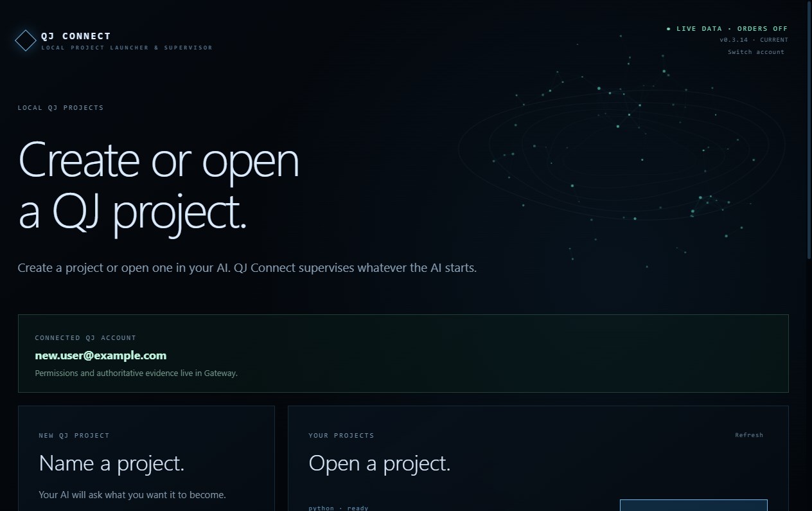Click the LOCAL QJ PROJECTS label

click(x=60, y=107)
